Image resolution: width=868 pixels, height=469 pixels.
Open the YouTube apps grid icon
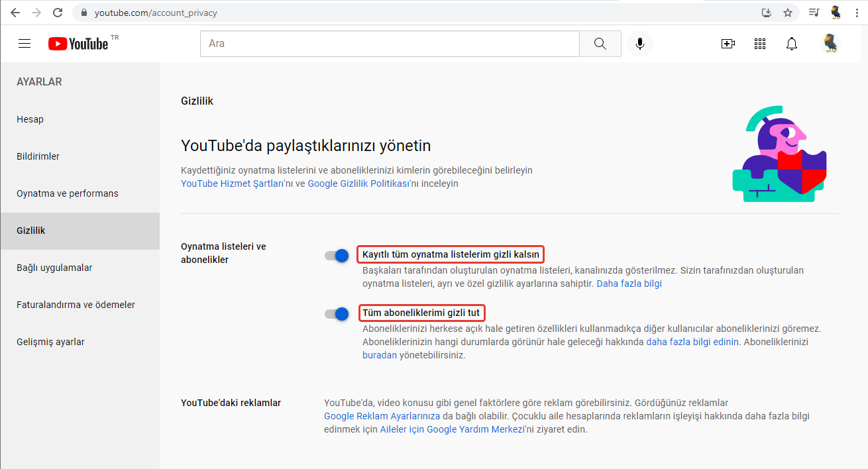click(760, 44)
